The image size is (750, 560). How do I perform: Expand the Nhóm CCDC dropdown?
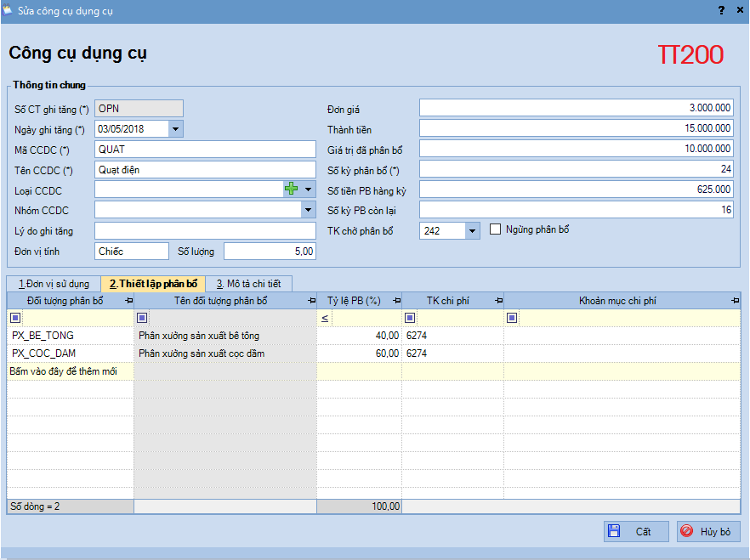coord(307,210)
